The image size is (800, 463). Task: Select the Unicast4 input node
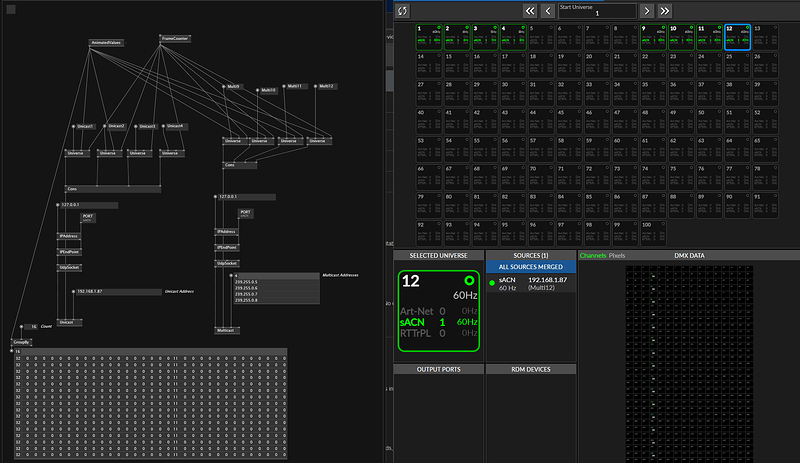coord(175,126)
